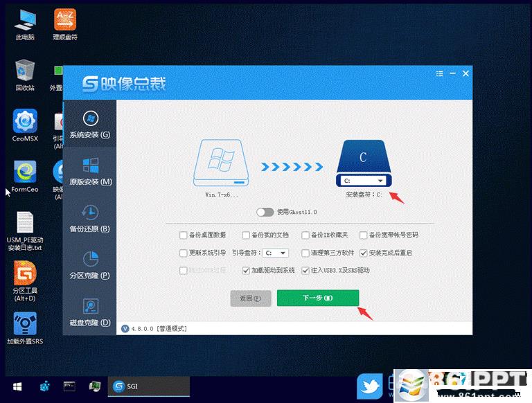532x403 pixels.
Task: Launch the 加载外置SRS desktop icon
Action: pos(25,328)
